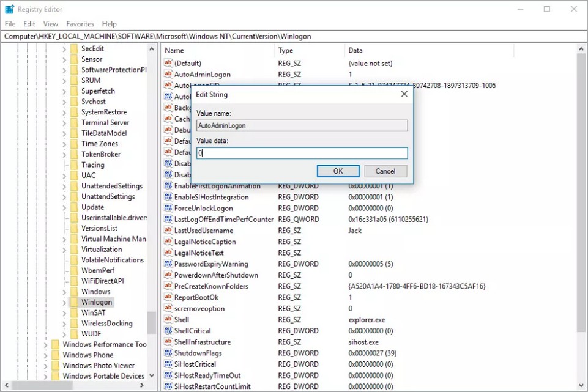
Task: Click the Windows Phone folder icon
Action: (56, 355)
